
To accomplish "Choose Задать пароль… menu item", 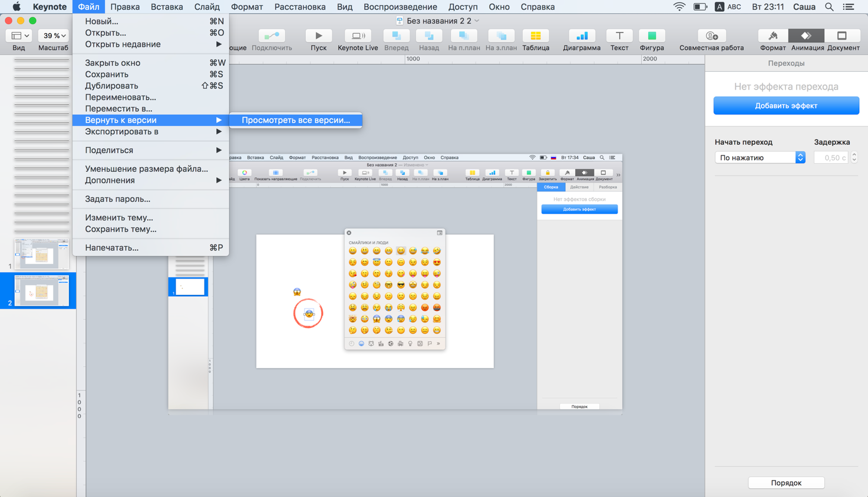I will tap(151, 199).
